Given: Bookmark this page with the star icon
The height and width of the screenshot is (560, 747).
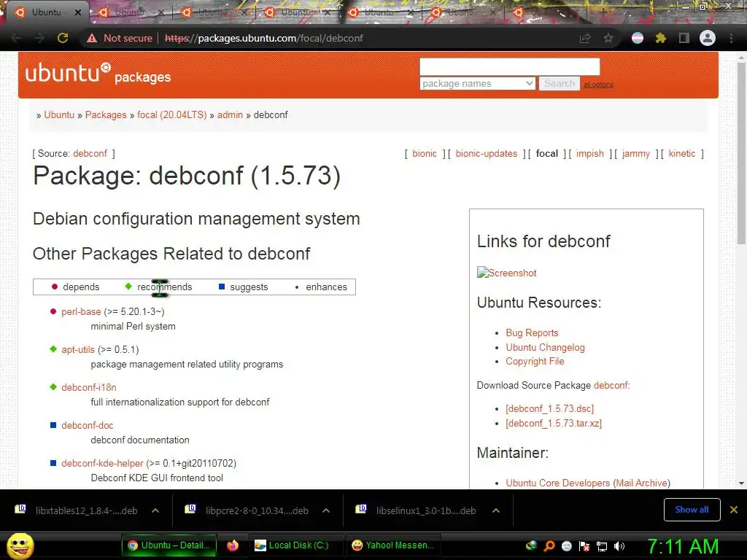Looking at the screenshot, I should [x=608, y=38].
